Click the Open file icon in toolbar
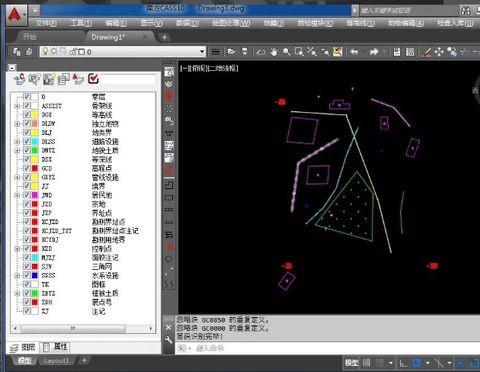480x372 pixels. pos(231,52)
